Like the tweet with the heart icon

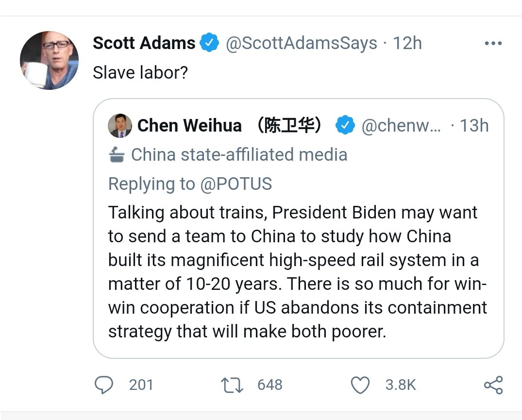pos(360,385)
